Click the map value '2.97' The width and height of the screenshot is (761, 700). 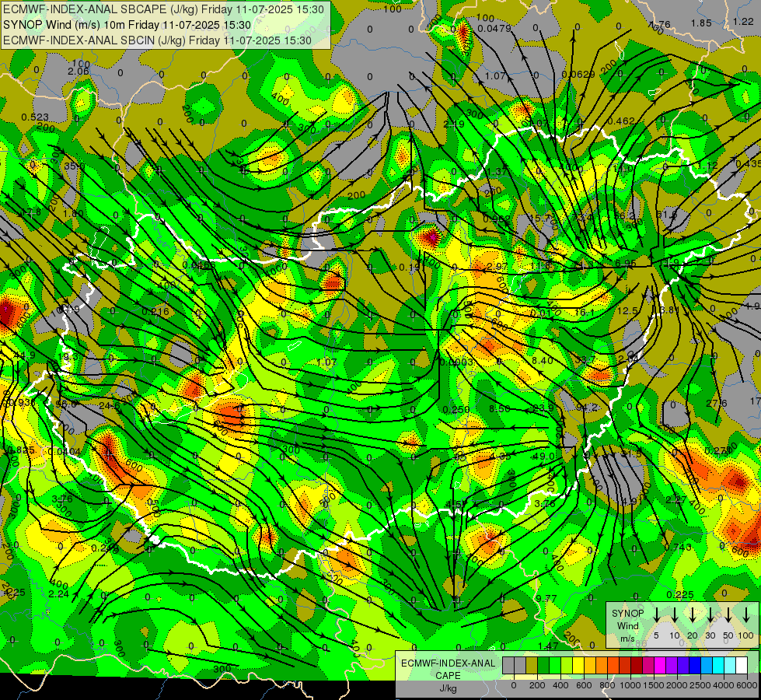pyautogui.click(x=497, y=266)
